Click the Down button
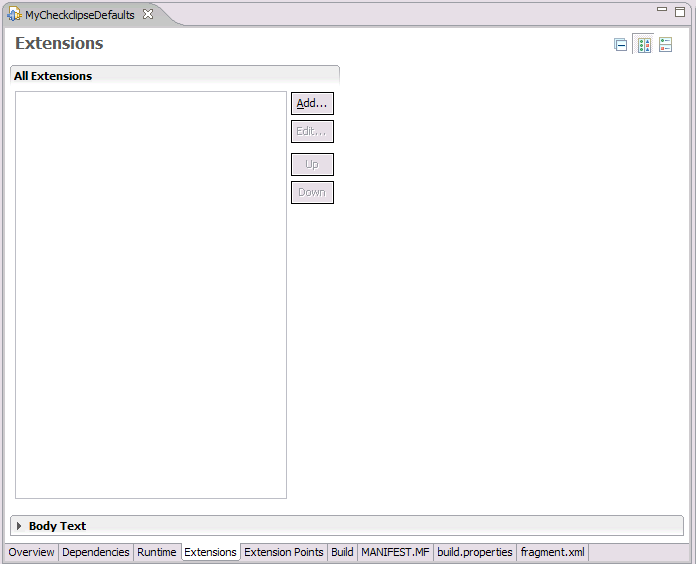 coord(312,193)
